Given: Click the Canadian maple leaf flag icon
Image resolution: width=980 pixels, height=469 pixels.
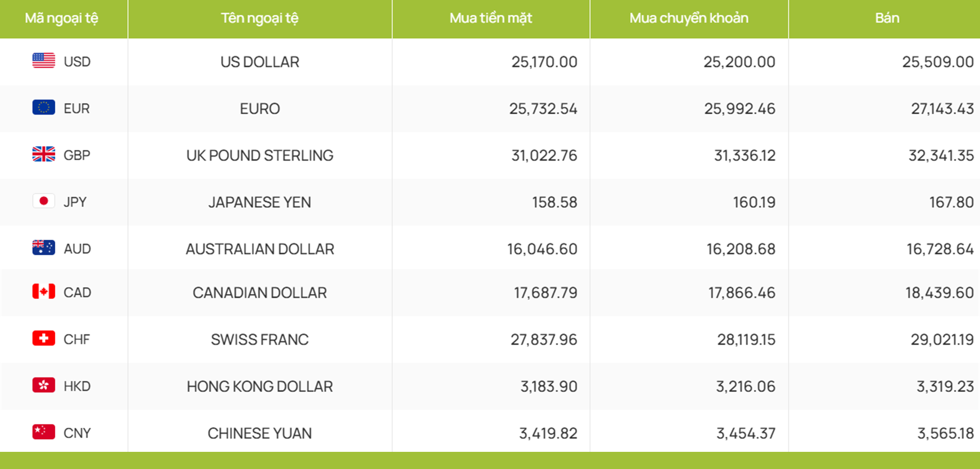Looking at the screenshot, I should tap(44, 292).
